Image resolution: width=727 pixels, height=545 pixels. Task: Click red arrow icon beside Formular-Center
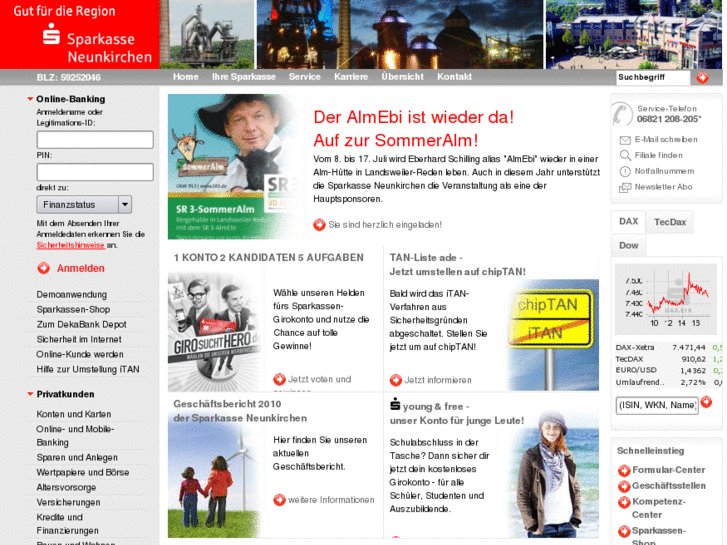pyautogui.click(x=624, y=470)
